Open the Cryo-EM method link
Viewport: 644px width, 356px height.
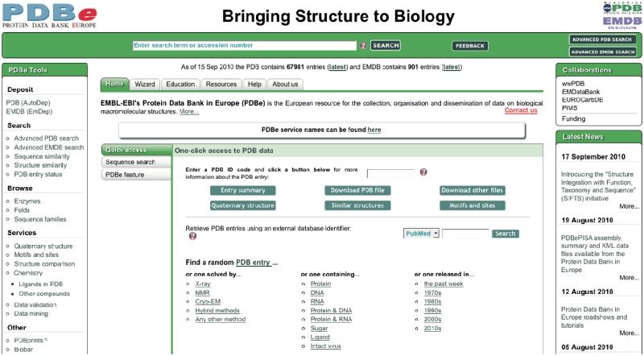(x=208, y=302)
